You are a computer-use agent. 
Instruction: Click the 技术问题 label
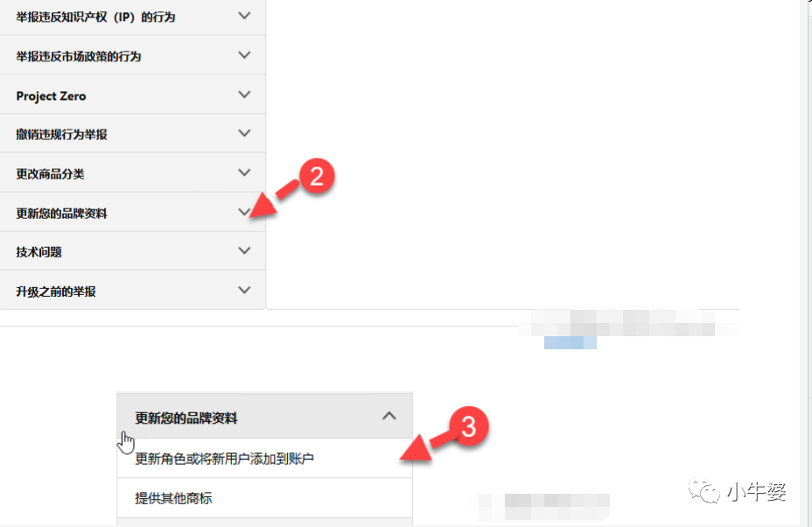(38, 252)
